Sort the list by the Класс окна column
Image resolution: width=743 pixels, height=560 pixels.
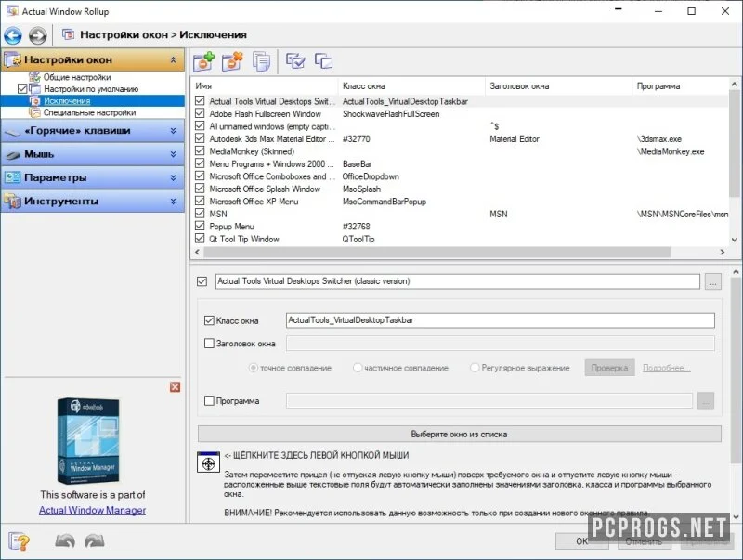pos(411,86)
